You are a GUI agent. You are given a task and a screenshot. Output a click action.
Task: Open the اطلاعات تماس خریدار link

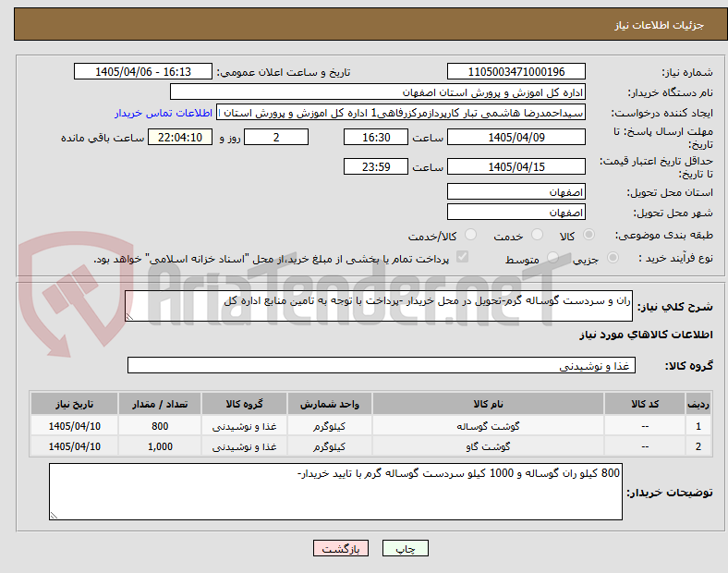(x=164, y=113)
